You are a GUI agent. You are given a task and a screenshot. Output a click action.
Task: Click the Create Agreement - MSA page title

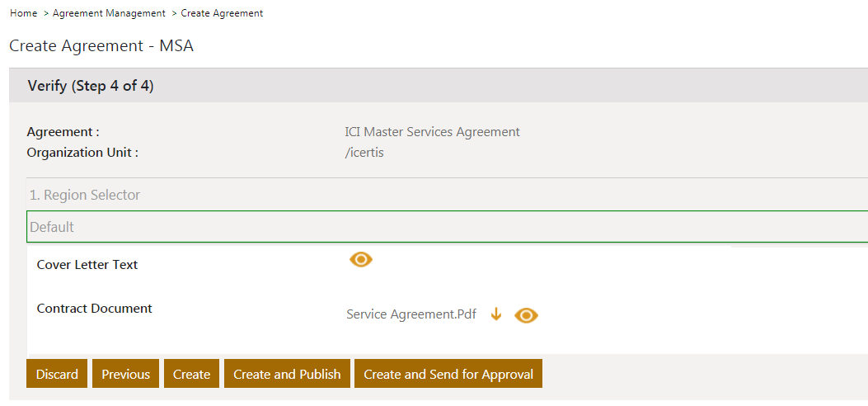[x=101, y=46]
